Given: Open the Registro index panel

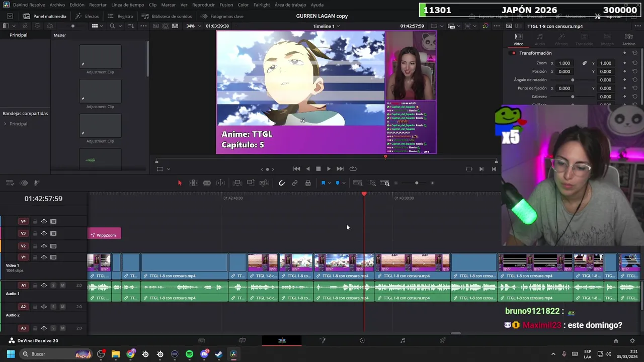Looking at the screenshot, I should [x=121, y=16].
